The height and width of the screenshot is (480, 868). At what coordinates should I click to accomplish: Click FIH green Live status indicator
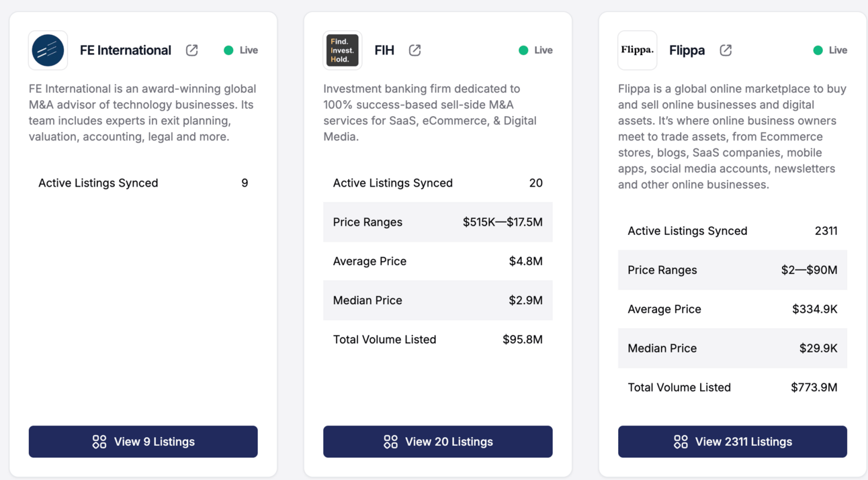[523, 50]
